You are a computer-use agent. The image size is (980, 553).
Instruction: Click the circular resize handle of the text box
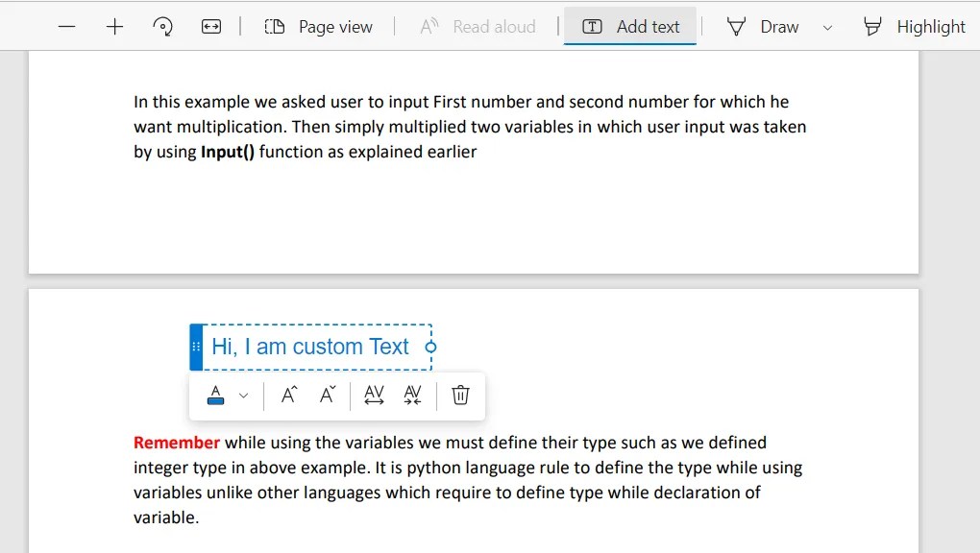click(x=429, y=347)
